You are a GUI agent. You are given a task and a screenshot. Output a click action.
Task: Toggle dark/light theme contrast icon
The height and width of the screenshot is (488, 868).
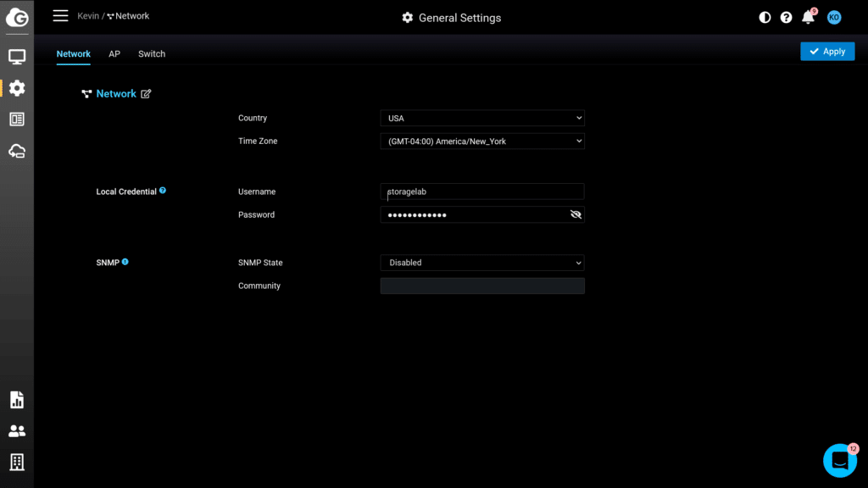click(x=765, y=18)
